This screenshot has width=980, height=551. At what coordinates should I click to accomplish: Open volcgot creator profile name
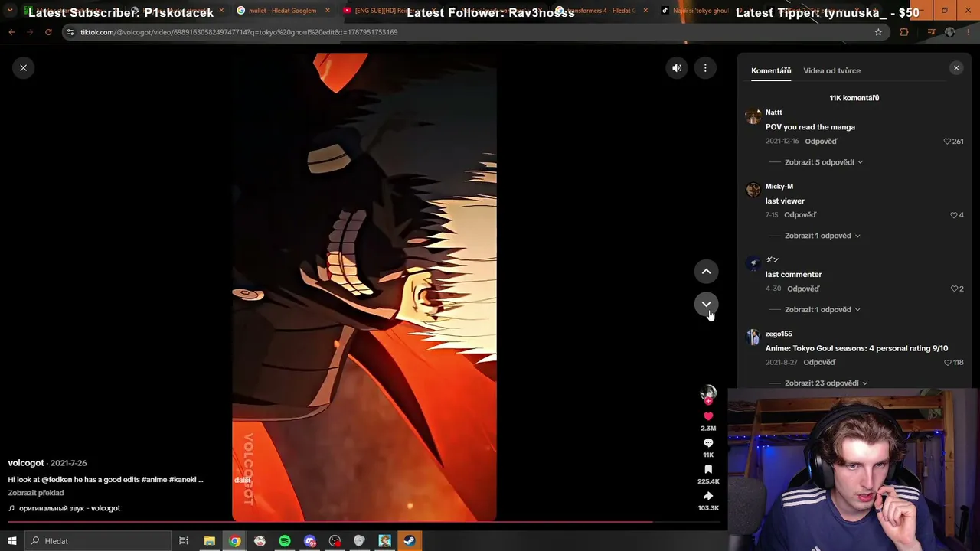26,463
